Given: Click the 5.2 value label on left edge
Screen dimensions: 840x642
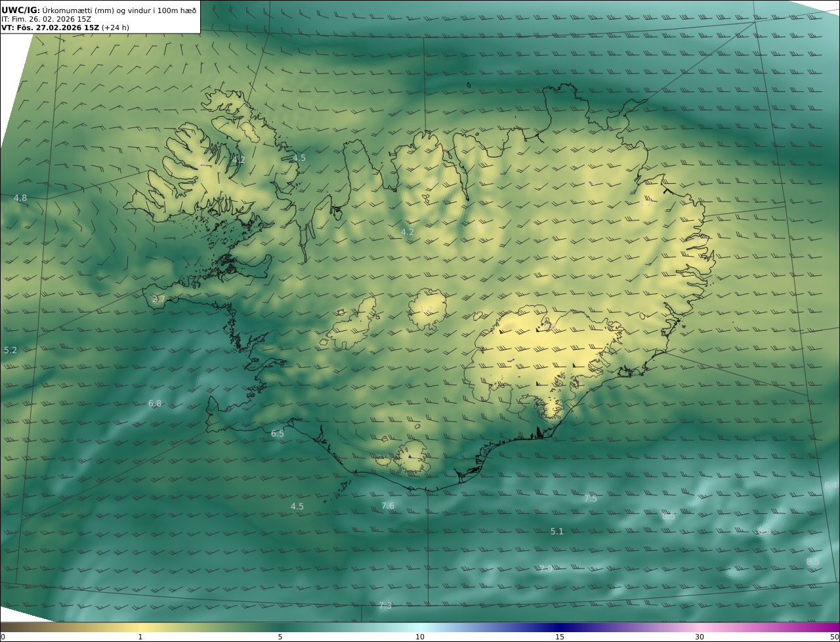Looking at the screenshot, I should click(x=10, y=351).
